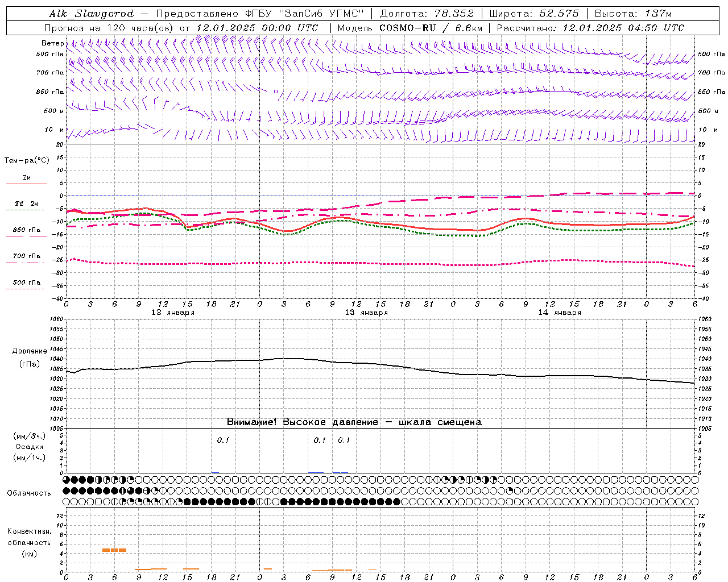Click the Ветер wind section label
This screenshot has width=728, height=582.
click(x=53, y=43)
